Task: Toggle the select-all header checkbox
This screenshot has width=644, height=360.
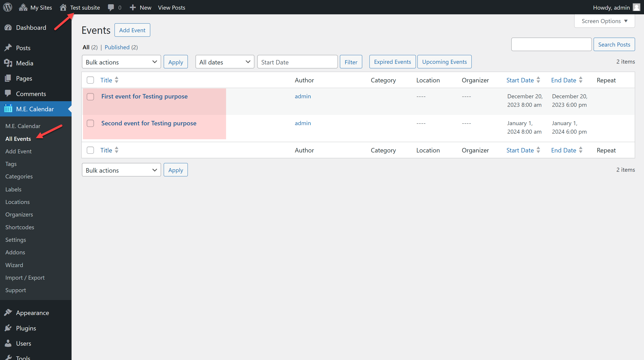Action: click(x=90, y=80)
